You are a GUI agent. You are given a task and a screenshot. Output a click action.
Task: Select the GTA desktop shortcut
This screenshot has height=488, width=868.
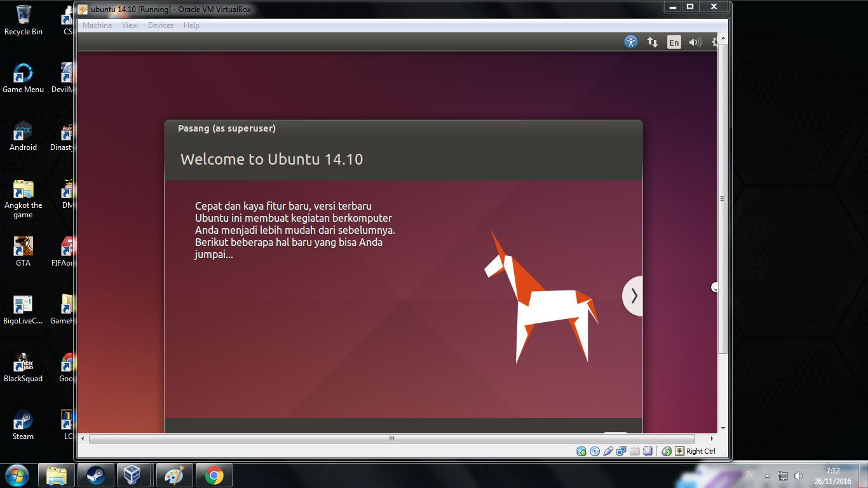[24, 251]
